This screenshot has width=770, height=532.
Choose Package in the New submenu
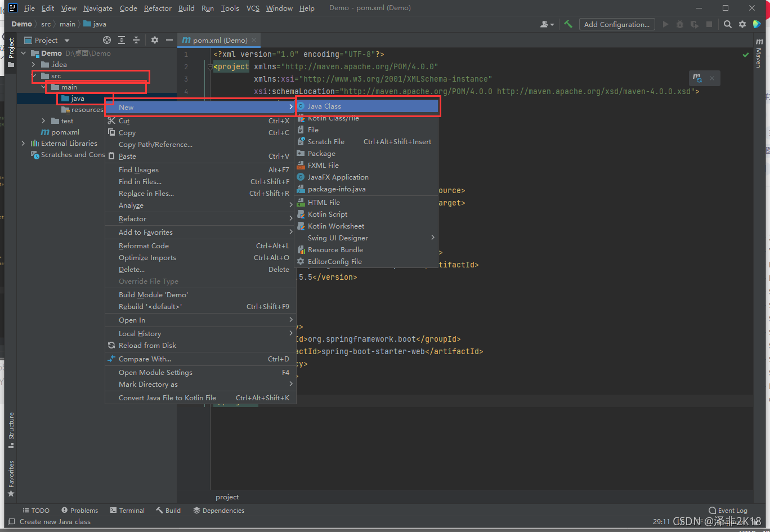(367, 154)
